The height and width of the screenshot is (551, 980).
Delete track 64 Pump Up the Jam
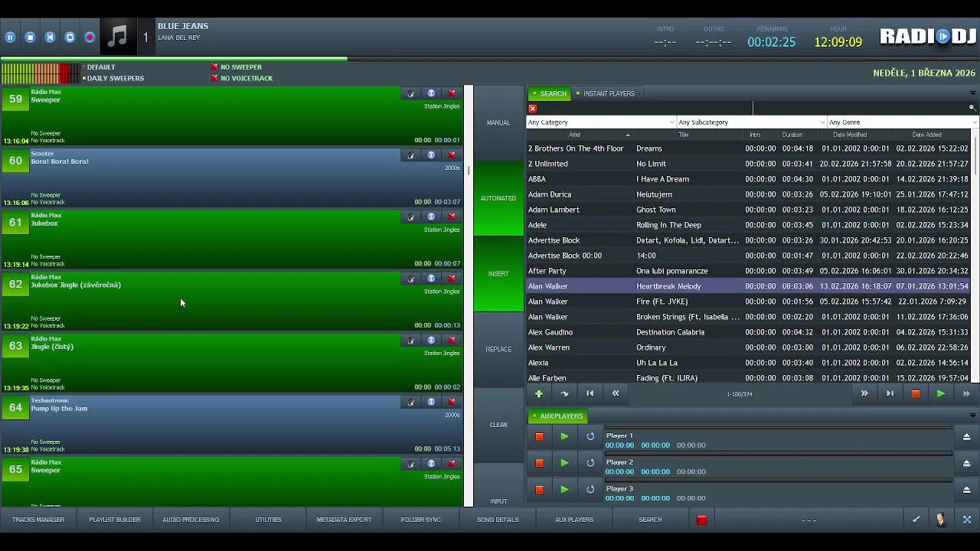pyautogui.click(x=452, y=402)
